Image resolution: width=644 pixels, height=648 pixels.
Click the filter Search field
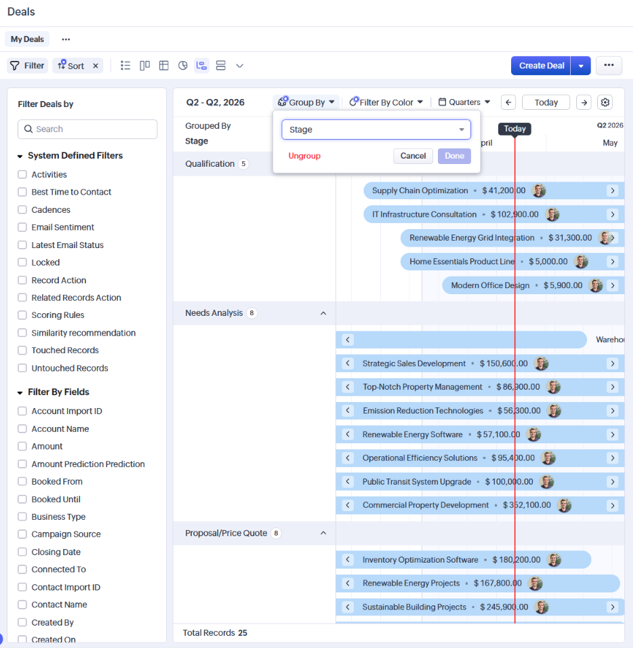pyautogui.click(x=87, y=129)
